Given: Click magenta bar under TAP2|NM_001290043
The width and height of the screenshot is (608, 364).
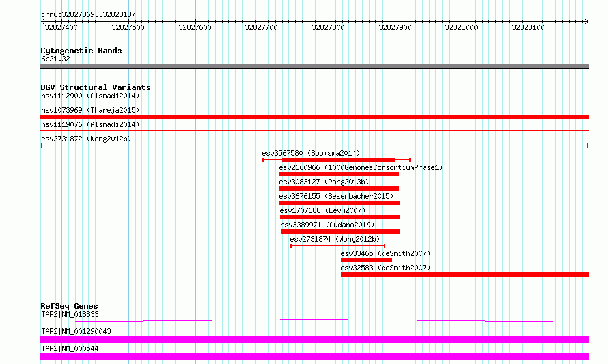Looking at the screenshot, I should coord(314,339).
